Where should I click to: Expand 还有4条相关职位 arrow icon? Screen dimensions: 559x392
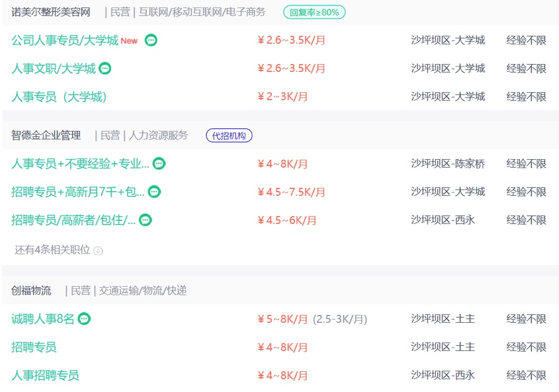[x=98, y=251]
